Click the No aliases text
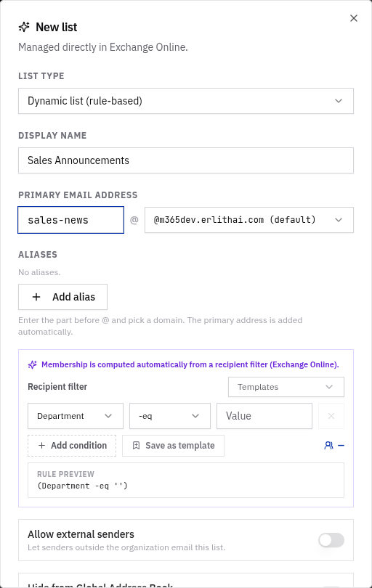This screenshot has height=588, width=372. pos(39,272)
